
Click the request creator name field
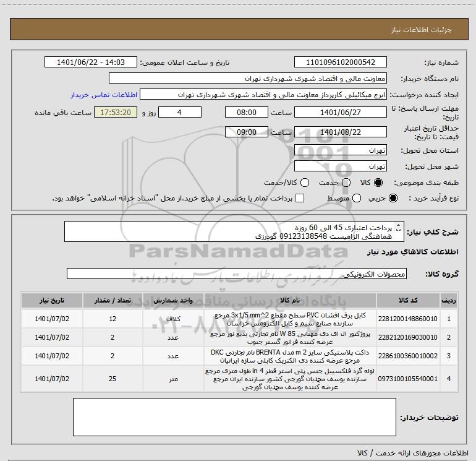pyautogui.click(x=263, y=95)
